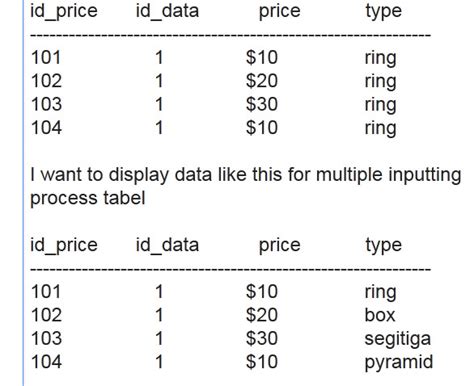Image resolution: width=474 pixels, height=386 pixels.
Task: Select id 104 in the first table
Action: click(x=46, y=127)
